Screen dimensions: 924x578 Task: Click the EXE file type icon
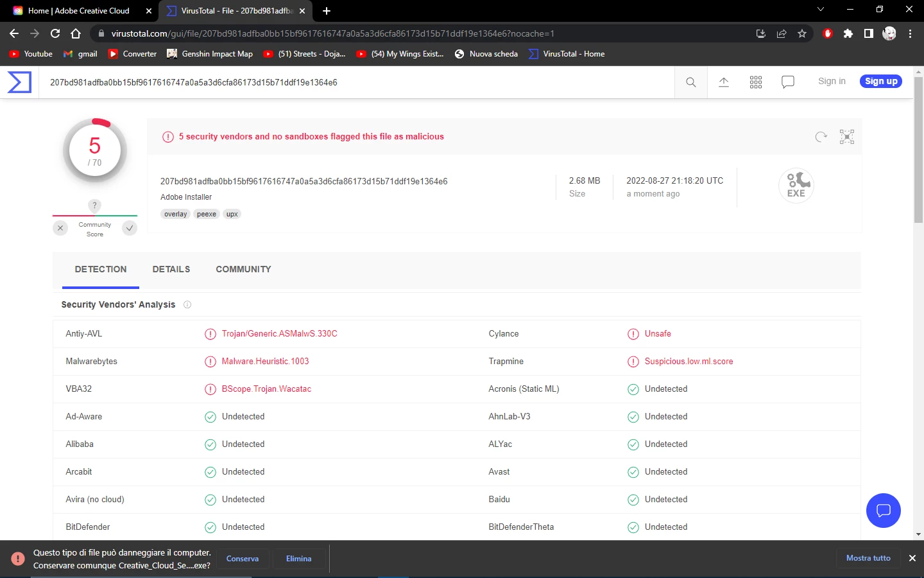click(796, 186)
